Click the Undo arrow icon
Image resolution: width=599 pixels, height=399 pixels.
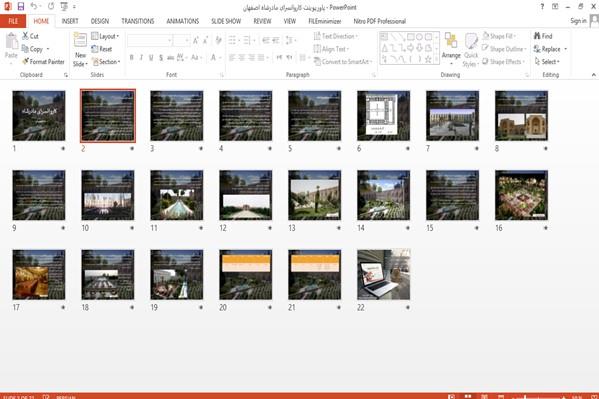click(x=34, y=6)
